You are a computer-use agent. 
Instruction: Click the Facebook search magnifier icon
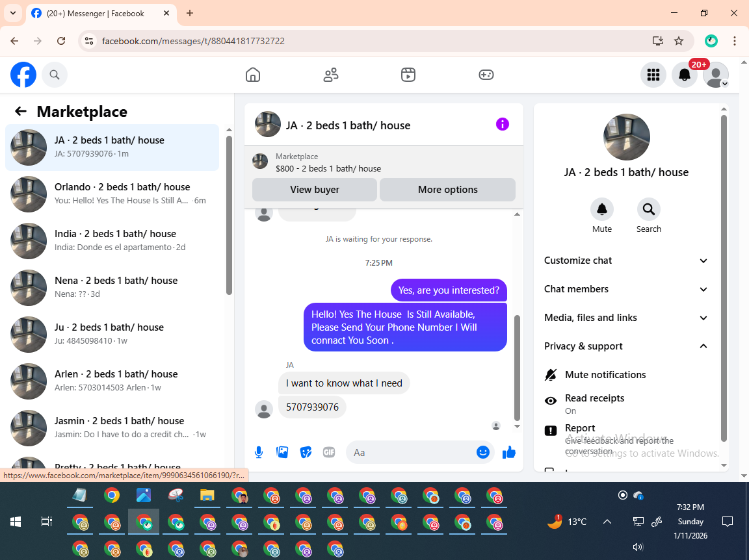pos(55,75)
